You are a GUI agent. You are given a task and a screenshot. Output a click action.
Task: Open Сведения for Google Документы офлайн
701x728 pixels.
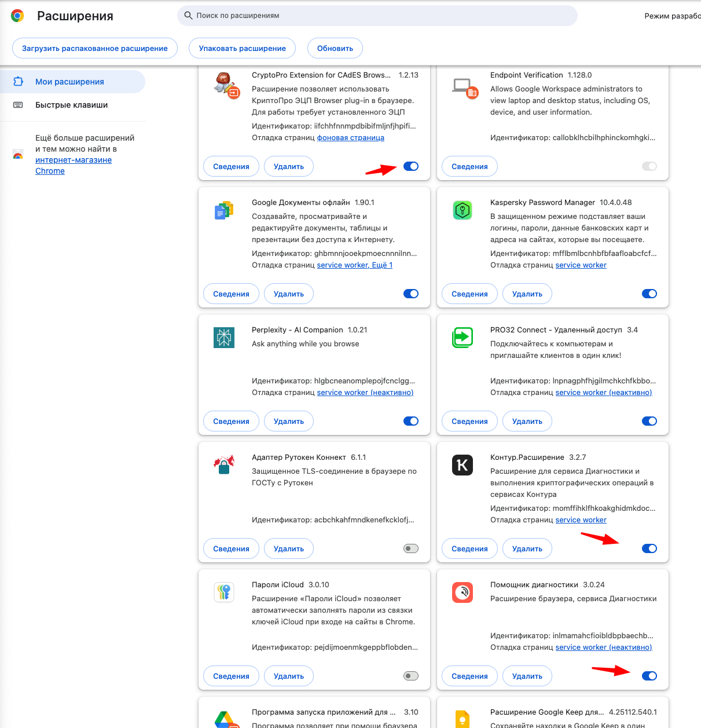(x=232, y=294)
